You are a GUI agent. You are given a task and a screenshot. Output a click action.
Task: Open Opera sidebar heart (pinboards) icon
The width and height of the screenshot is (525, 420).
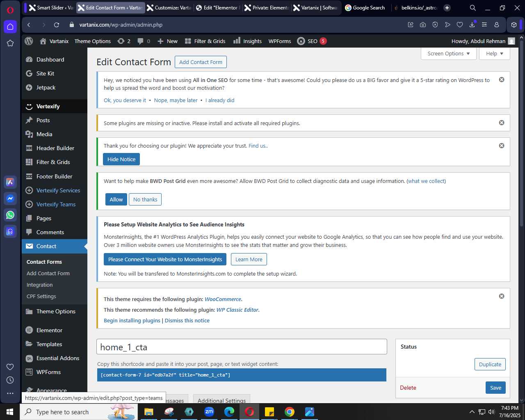click(10, 367)
